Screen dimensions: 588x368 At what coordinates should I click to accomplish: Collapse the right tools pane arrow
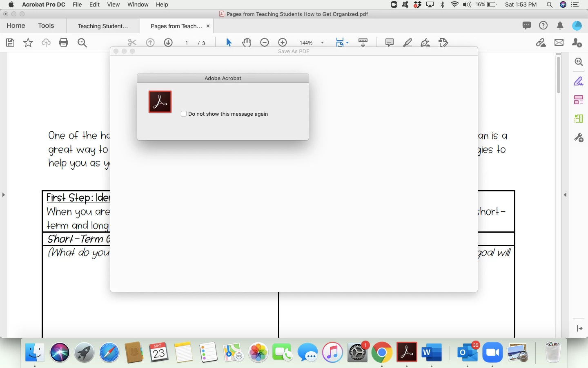(x=566, y=195)
